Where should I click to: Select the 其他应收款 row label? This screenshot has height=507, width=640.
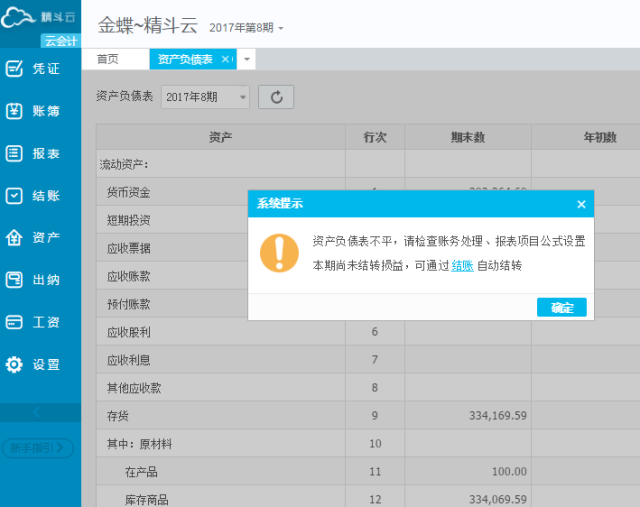(134, 388)
